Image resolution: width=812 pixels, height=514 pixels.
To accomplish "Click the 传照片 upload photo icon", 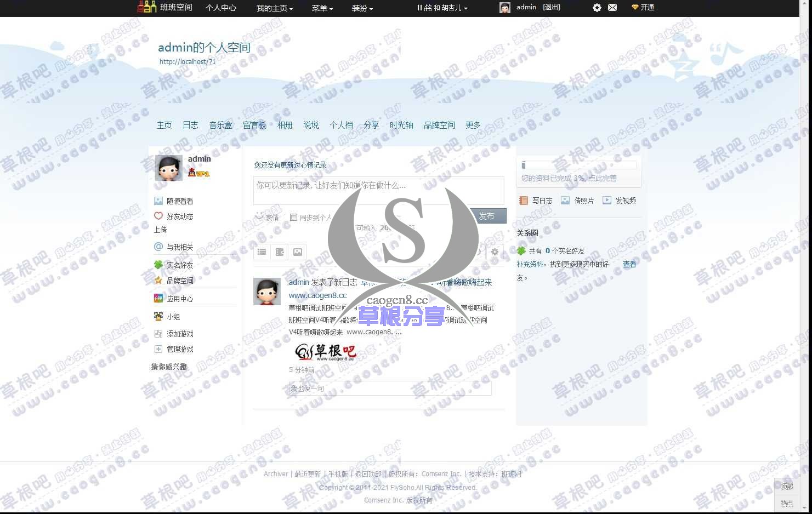I will (x=565, y=200).
